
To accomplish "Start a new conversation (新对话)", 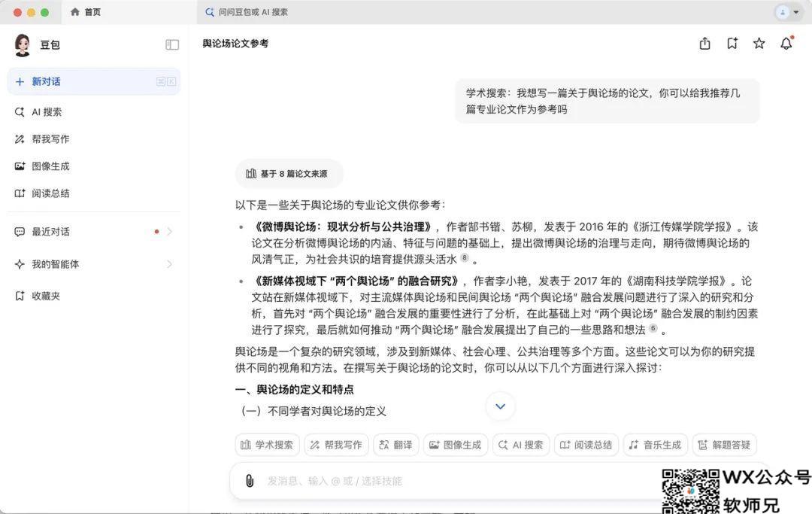I will click(x=94, y=82).
